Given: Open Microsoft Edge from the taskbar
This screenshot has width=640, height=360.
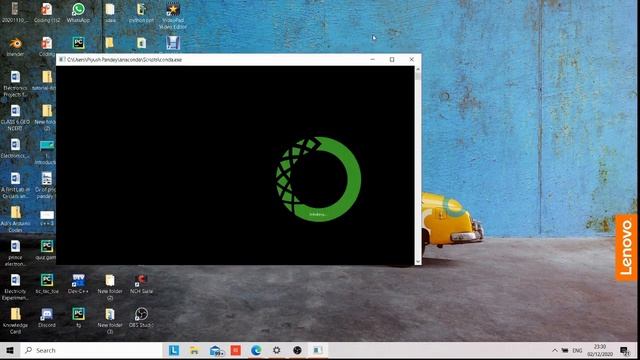Looking at the screenshot, I should point(256,351).
